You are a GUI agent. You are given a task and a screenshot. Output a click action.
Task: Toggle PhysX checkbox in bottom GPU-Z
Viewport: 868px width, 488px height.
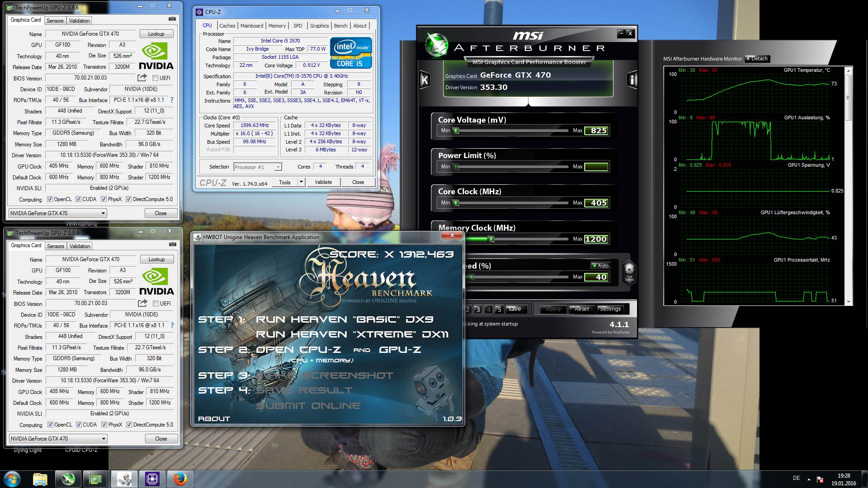tap(104, 425)
